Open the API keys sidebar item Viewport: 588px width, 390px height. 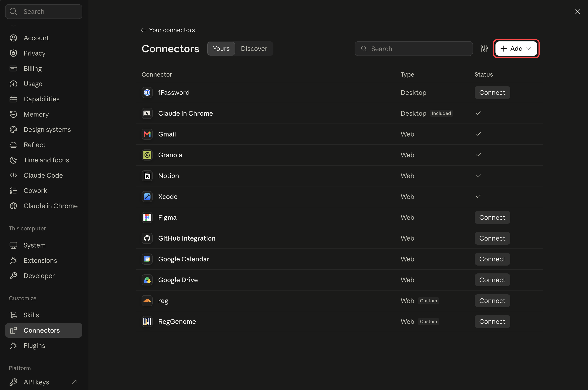tap(43, 382)
